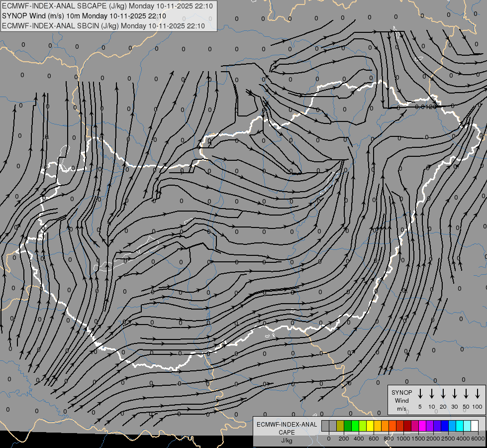This screenshot has width=487, height=448.
Task: Select the bright green CAPE swatch
Action: [x=355, y=426]
